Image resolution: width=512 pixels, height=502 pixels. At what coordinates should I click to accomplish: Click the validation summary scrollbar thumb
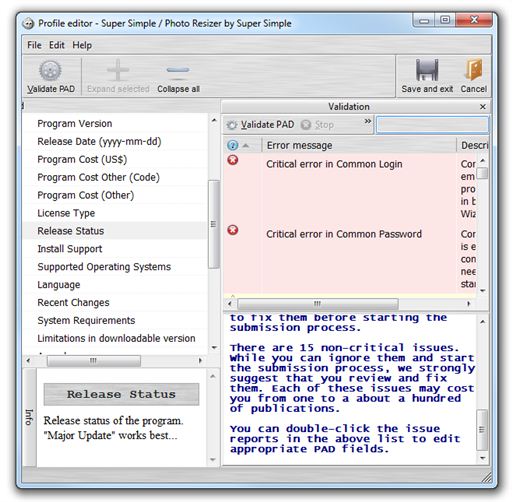click(482, 430)
